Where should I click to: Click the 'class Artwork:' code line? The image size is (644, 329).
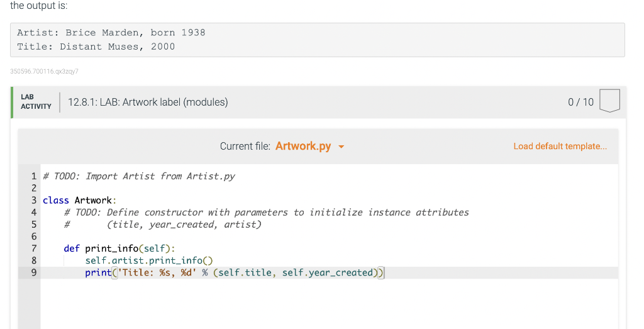pyautogui.click(x=80, y=200)
